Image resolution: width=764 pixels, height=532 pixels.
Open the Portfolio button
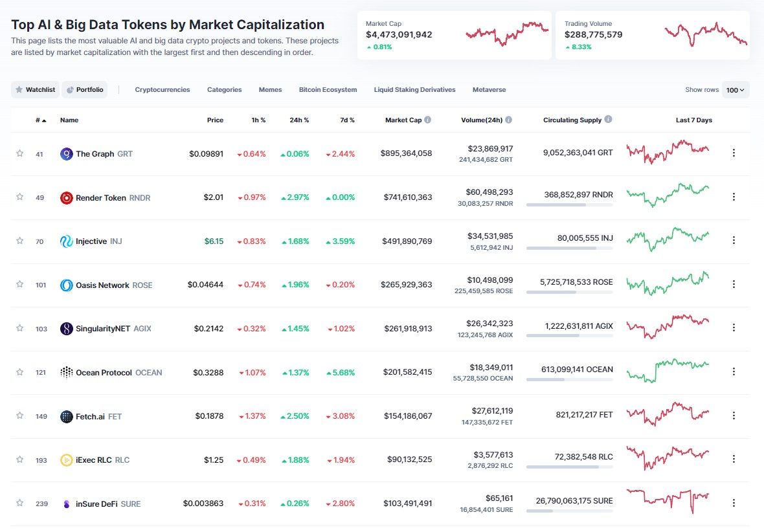click(x=84, y=90)
